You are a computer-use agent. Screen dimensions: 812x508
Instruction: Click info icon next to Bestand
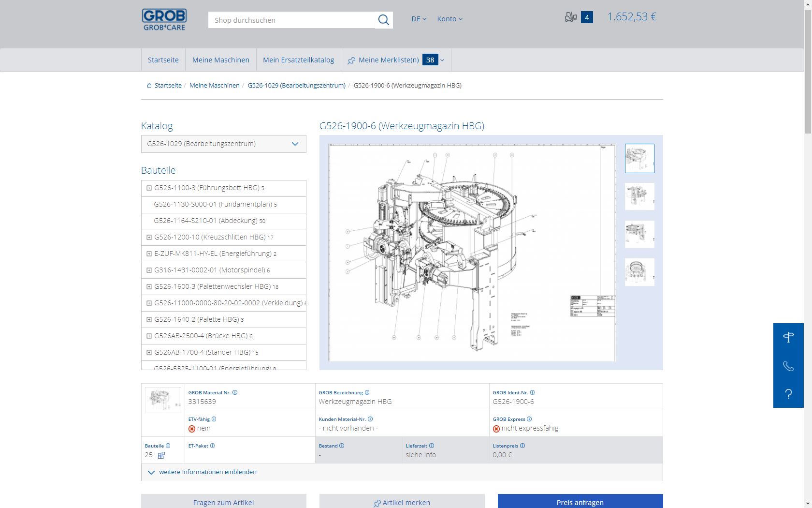point(342,446)
